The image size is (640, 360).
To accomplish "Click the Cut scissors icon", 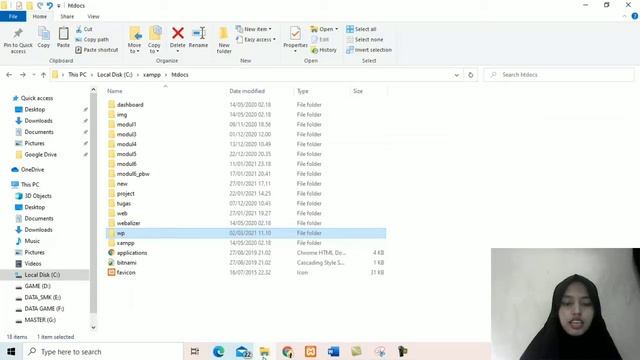I will pos(78,29).
